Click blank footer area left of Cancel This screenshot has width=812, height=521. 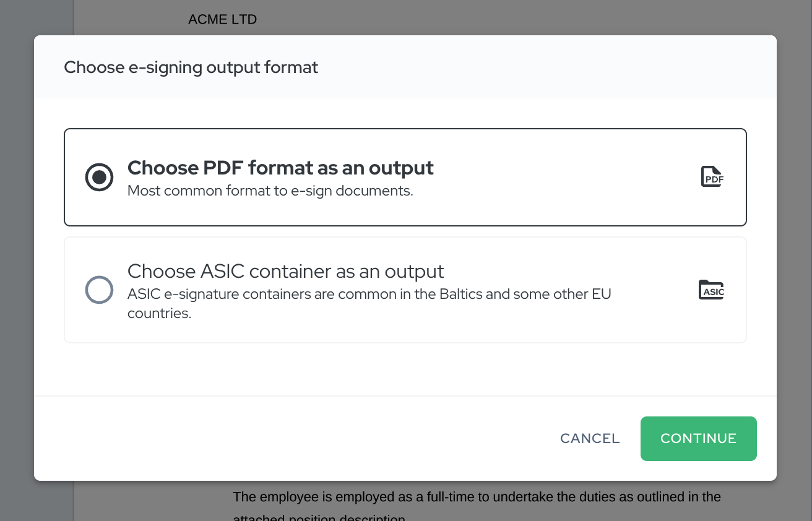(279, 439)
